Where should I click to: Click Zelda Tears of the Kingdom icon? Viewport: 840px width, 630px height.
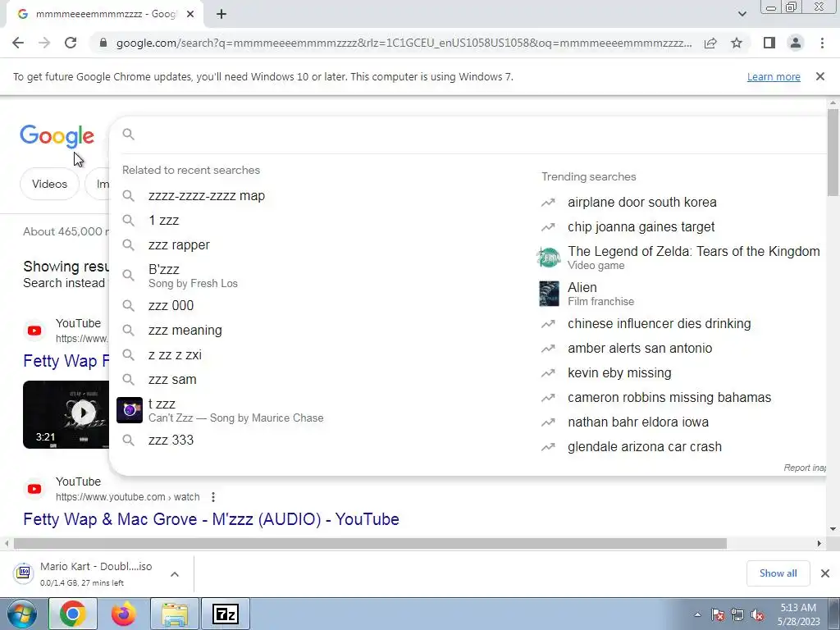(549, 258)
